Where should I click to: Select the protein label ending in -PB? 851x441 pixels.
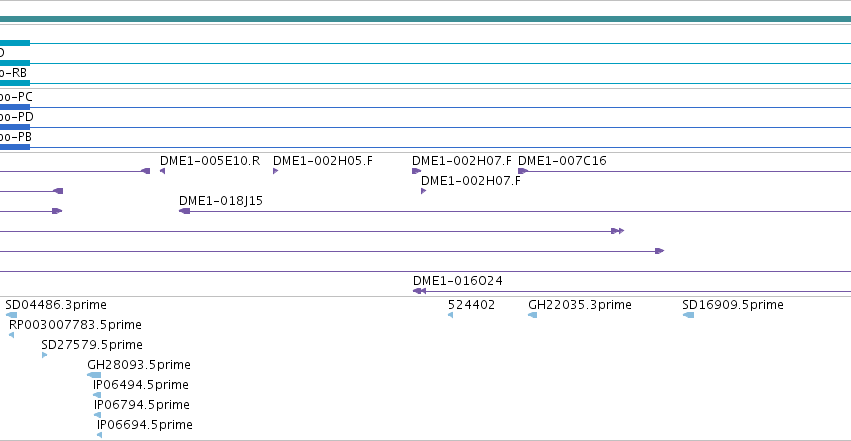(16, 137)
